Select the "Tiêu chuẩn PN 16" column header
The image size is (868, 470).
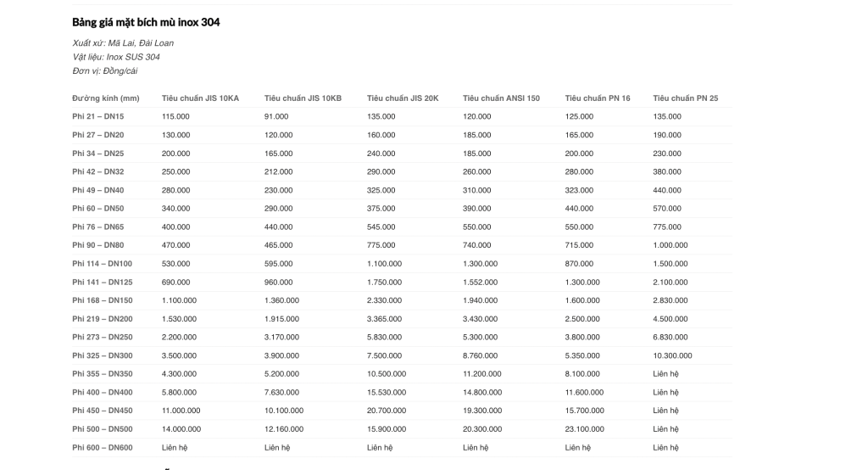pyautogui.click(x=598, y=98)
